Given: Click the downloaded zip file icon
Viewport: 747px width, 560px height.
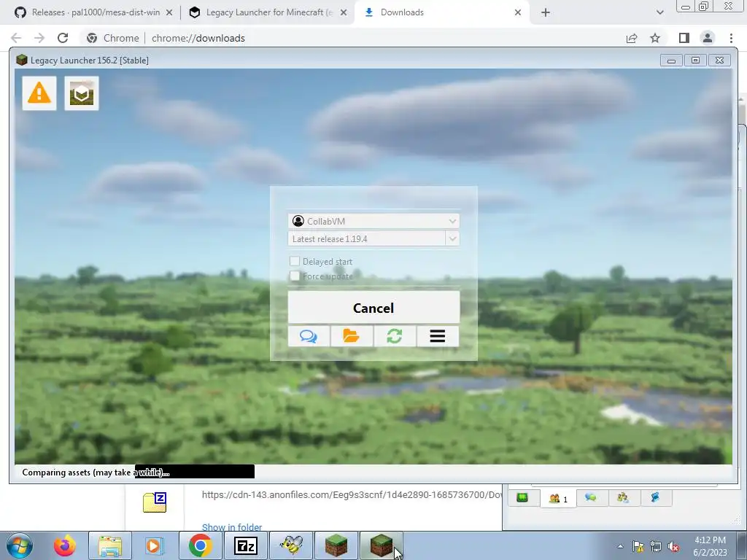Looking at the screenshot, I should tap(155, 502).
